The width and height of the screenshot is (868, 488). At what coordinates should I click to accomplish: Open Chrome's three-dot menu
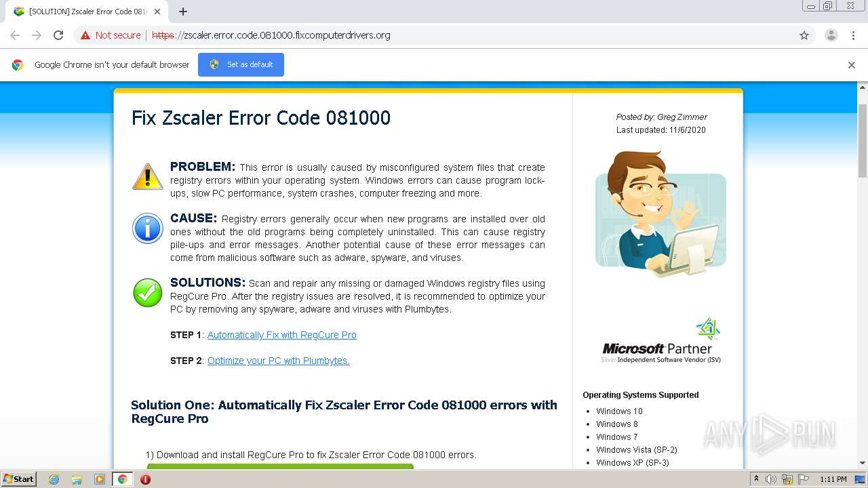click(853, 35)
